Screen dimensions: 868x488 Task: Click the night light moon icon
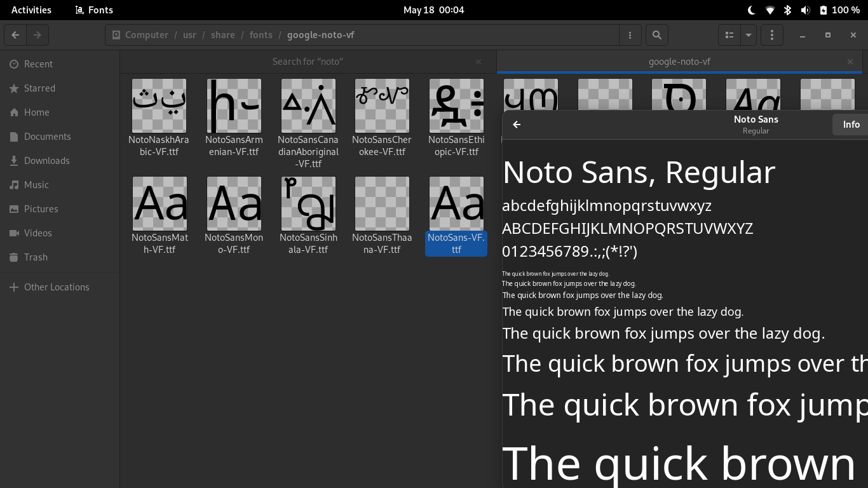tap(752, 10)
